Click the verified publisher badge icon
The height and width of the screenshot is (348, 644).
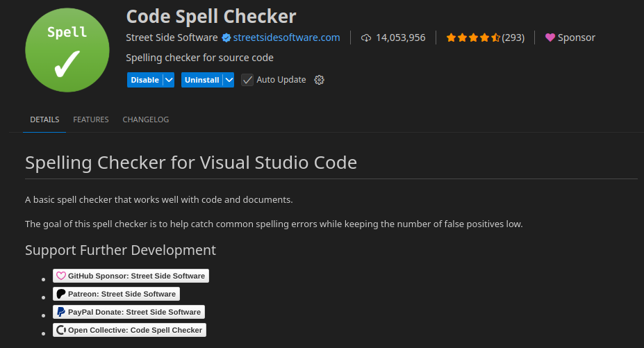point(226,38)
